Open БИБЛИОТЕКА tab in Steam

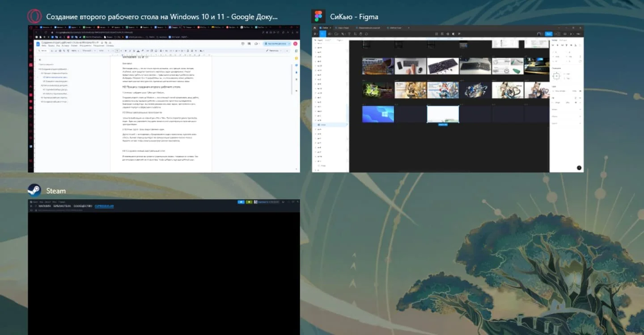click(63, 206)
